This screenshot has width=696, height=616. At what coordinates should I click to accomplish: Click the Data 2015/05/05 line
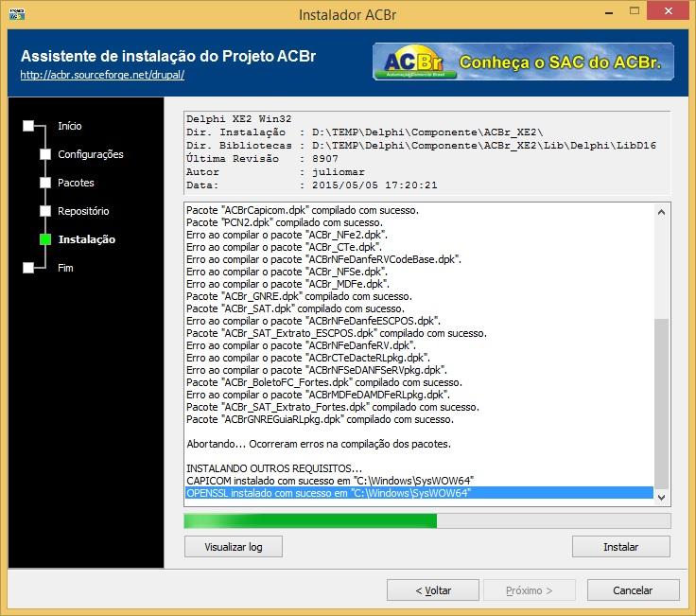pyautogui.click(x=312, y=185)
